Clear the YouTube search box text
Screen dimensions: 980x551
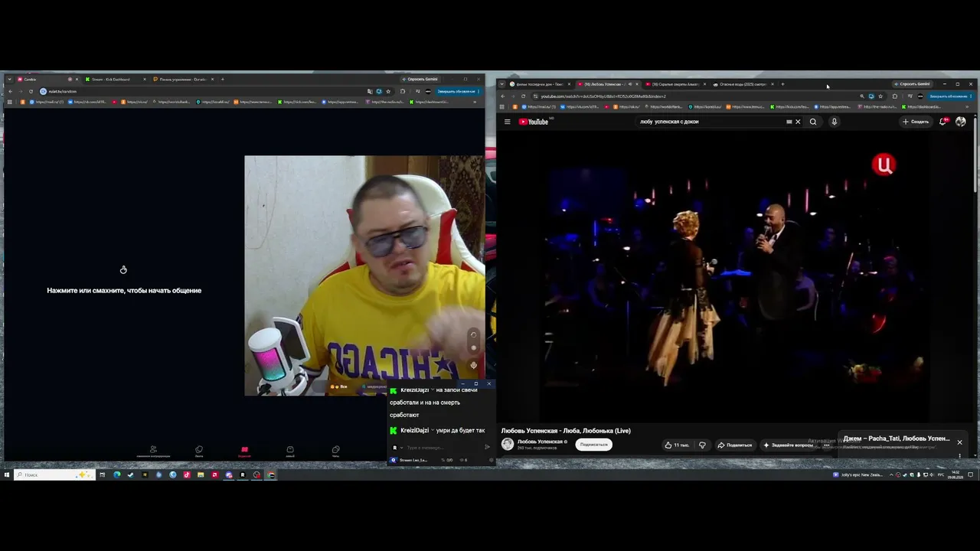pos(798,122)
